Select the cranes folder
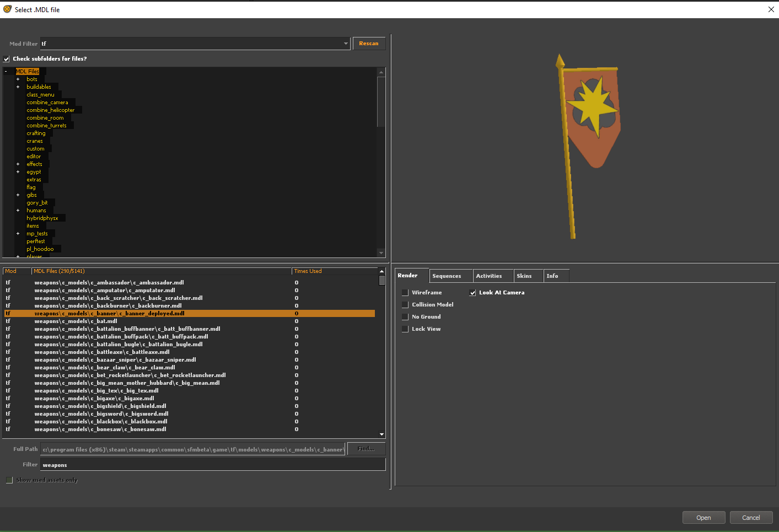The height and width of the screenshot is (532, 779). (35, 141)
